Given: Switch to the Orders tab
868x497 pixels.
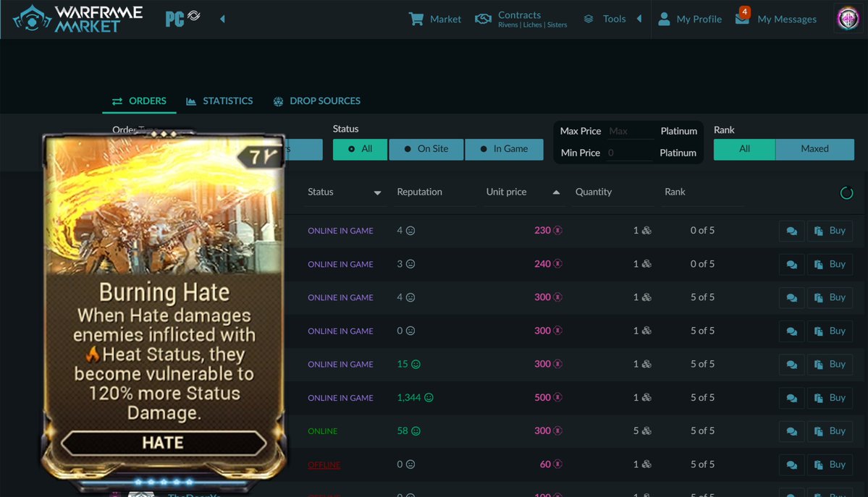Looking at the screenshot, I should [139, 101].
